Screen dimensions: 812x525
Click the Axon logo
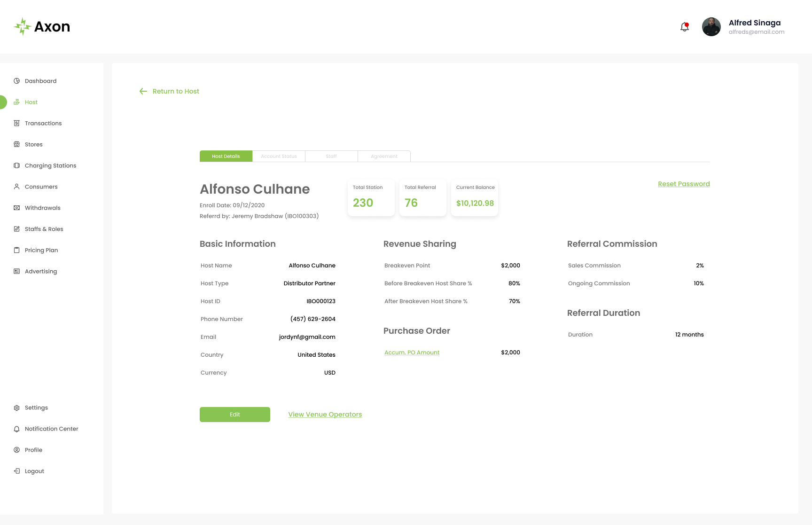coord(42,27)
